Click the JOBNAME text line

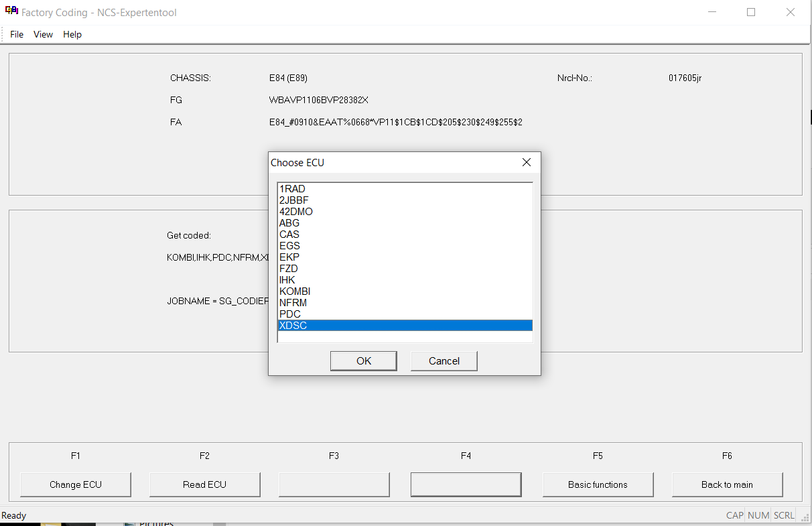pos(218,302)
